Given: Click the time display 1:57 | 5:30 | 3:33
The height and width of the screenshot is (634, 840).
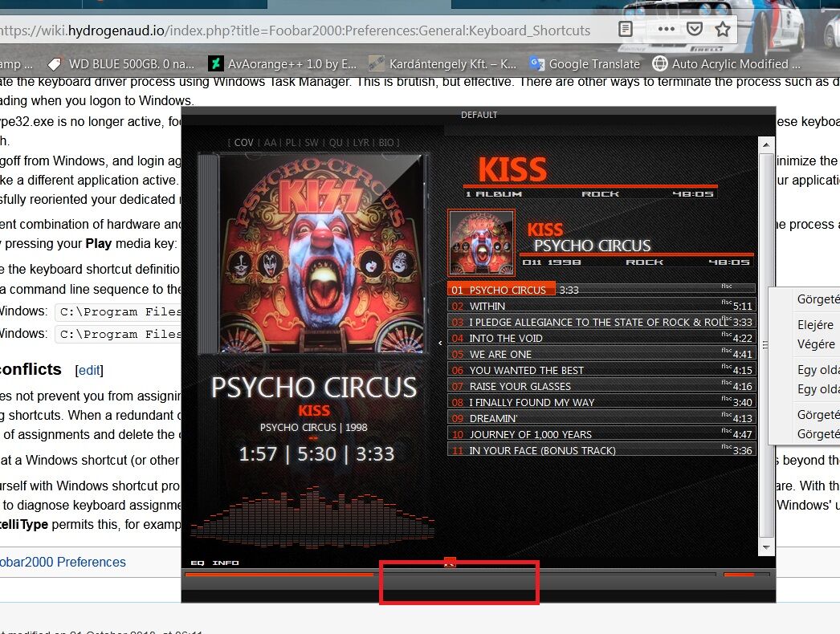Looking at the screenshot, I should tap(316, 454).
